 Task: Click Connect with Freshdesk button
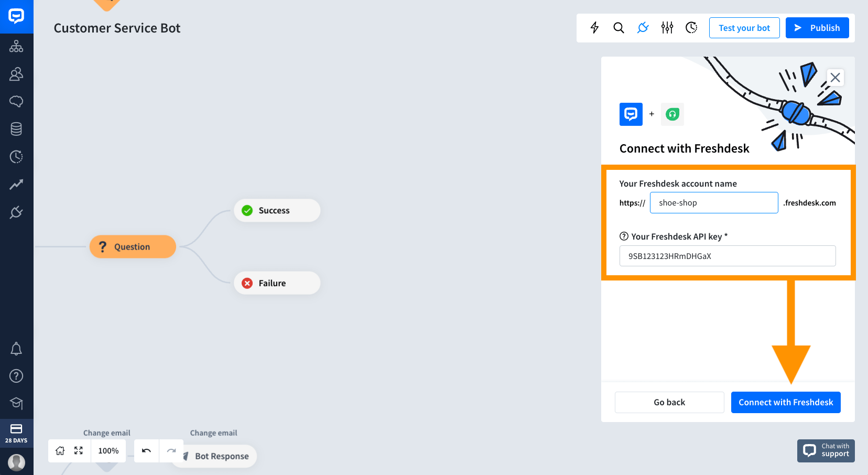pos(786,402)
